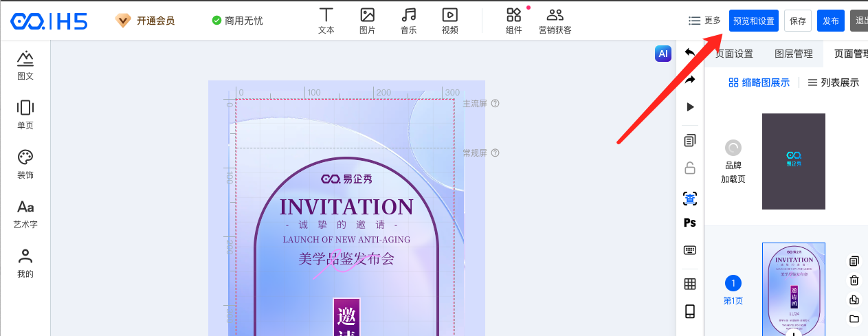The image size is (868, 336).
Task: Open the 装饰 decoration panel
Action: click(x=25, y=164)
